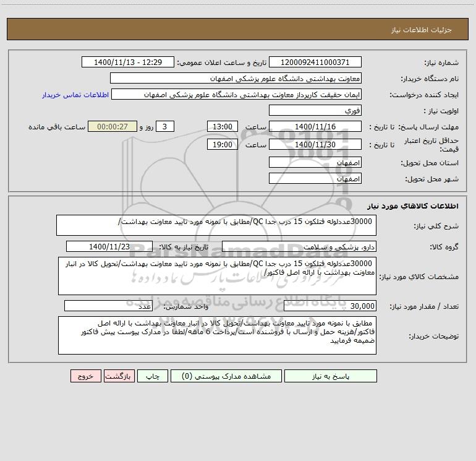Click the چاپ print button

tap(153, 376)
